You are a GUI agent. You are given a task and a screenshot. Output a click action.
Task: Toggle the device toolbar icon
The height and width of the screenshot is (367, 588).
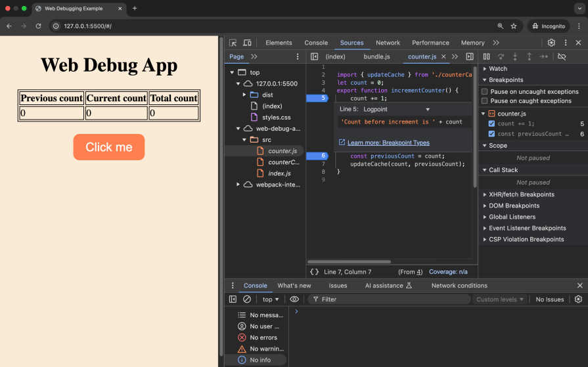pyautogui.click(x=247, y=43)
